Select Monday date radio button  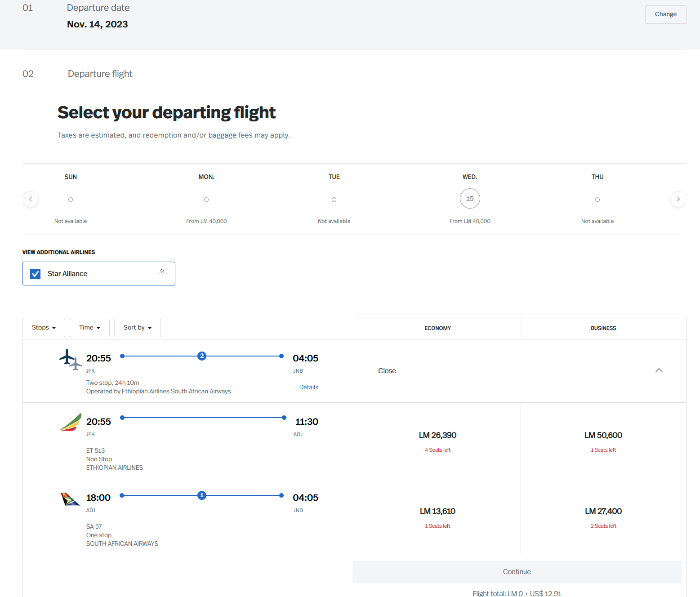pyautogui.click(x=206, y=200)
